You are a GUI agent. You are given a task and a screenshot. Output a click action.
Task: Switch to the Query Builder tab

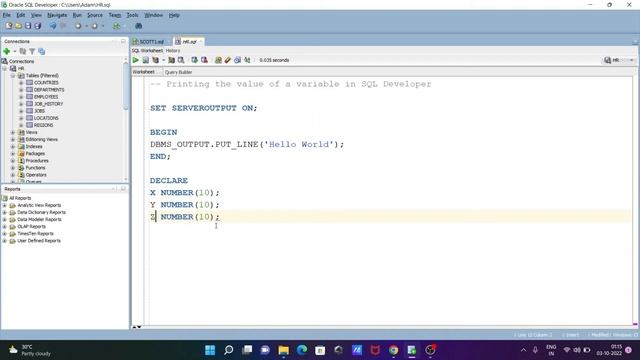178,72
